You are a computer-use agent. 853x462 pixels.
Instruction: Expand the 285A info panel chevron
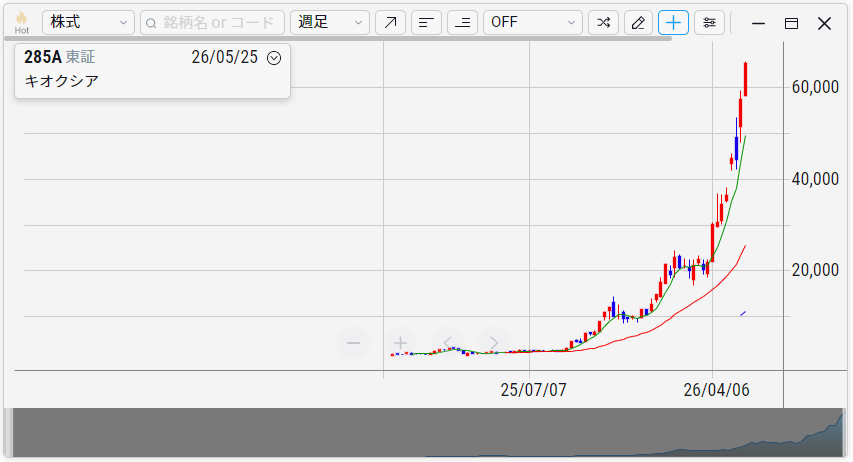(274, 58)
